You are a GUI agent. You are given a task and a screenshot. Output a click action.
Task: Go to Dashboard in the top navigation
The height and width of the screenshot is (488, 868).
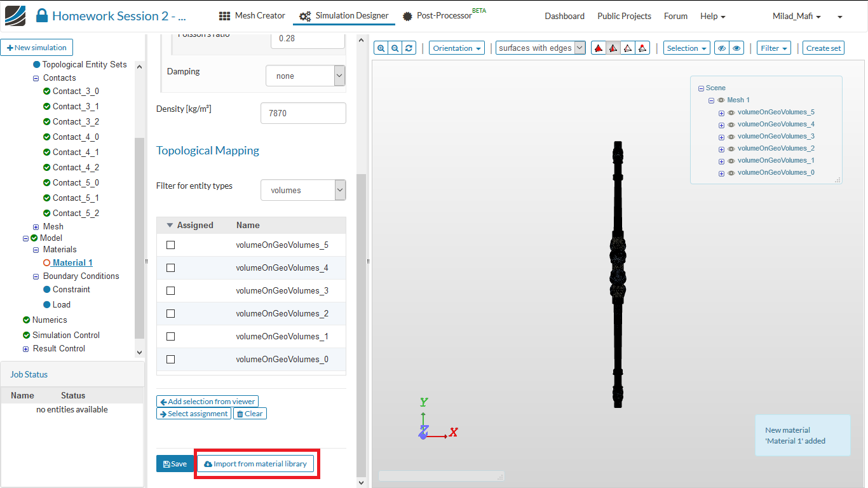564,16
